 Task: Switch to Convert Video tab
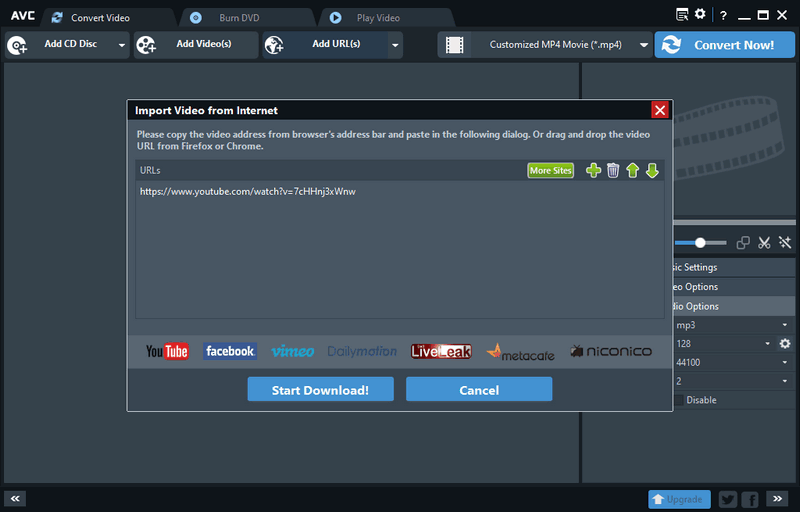tap(109, 18)
